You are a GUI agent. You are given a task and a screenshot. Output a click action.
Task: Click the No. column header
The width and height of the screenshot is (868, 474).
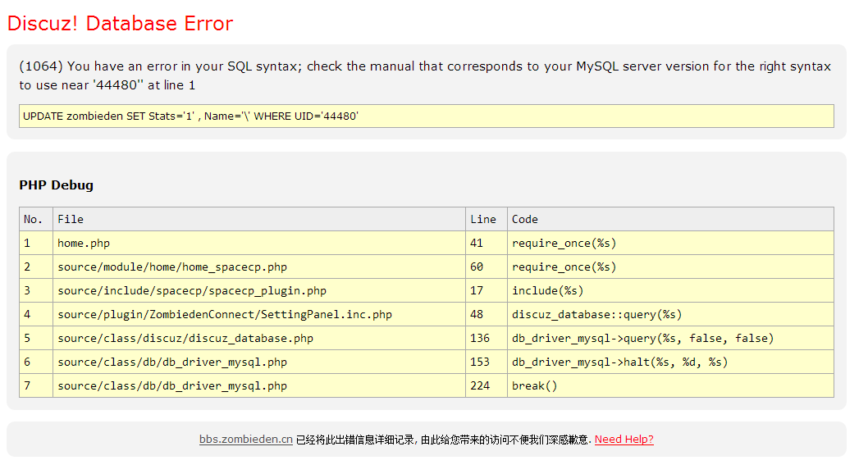36,219
